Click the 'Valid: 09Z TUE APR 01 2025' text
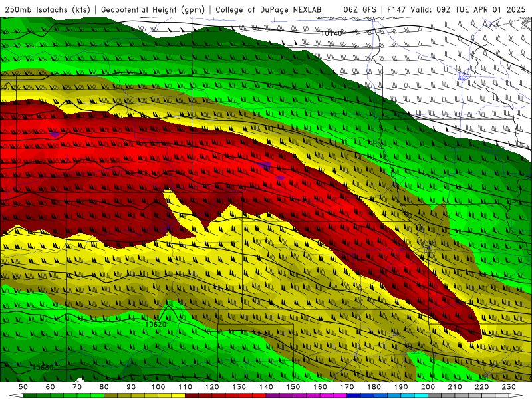This screenshot has width=532, height=399. [x=468, y=10]
